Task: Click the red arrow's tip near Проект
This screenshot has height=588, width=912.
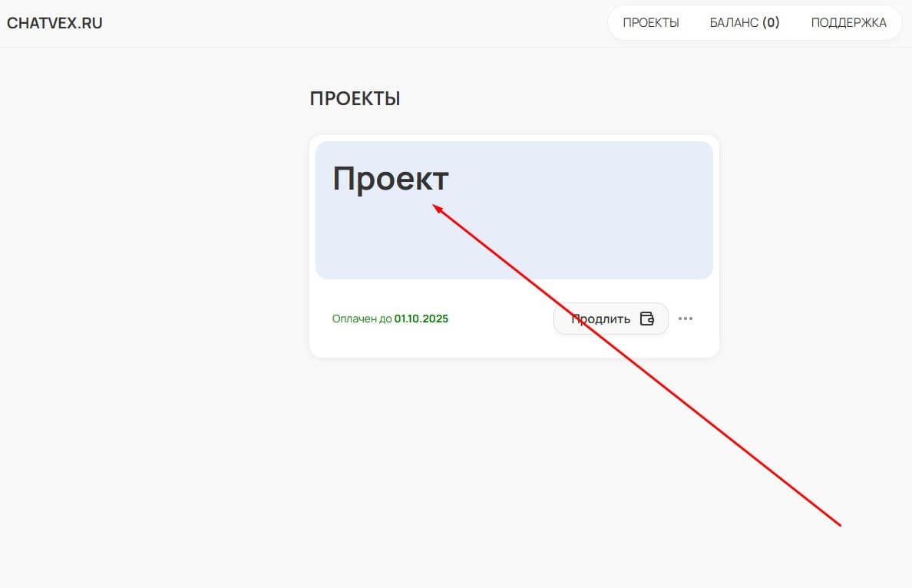Action: point(435,205)
